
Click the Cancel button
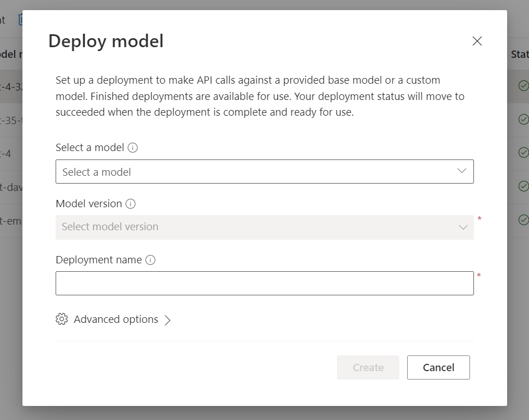438,367
